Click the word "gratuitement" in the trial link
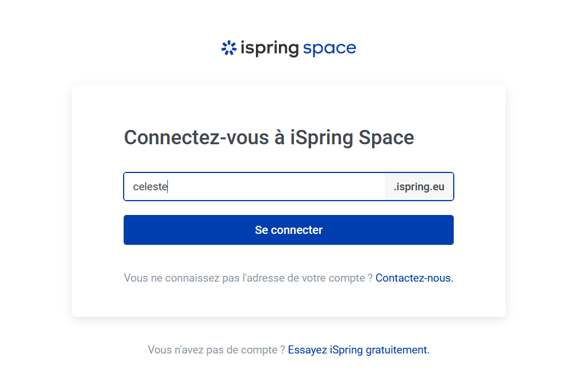 click(x=402, y=349)
